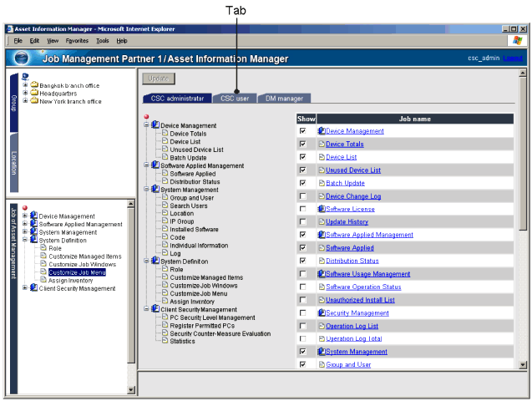Click the icon beside the Software License table link
The image size is (532, 401).
[321, 208]
